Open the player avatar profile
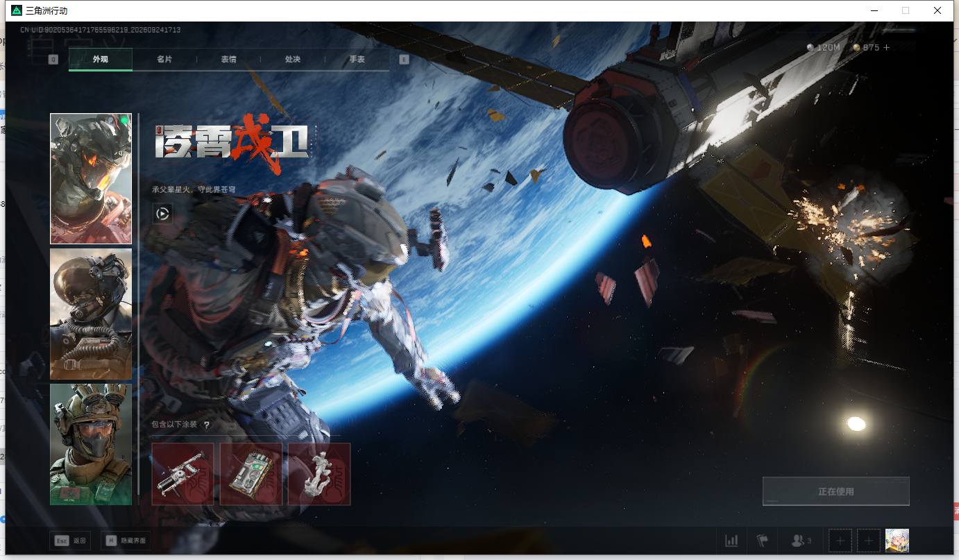This screenshot has height=560, width=959. coord(897,541)
